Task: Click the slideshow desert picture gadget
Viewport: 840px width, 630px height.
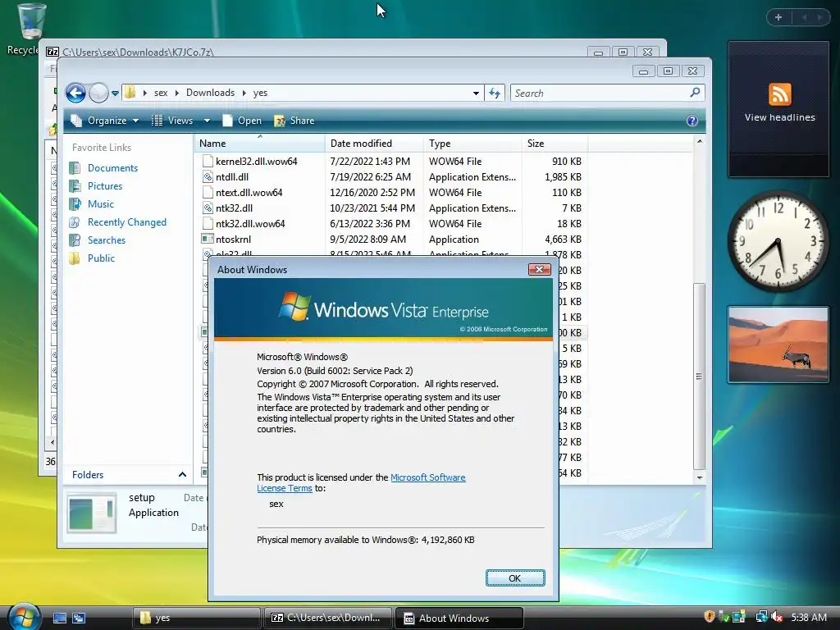Action: point(778,345)
